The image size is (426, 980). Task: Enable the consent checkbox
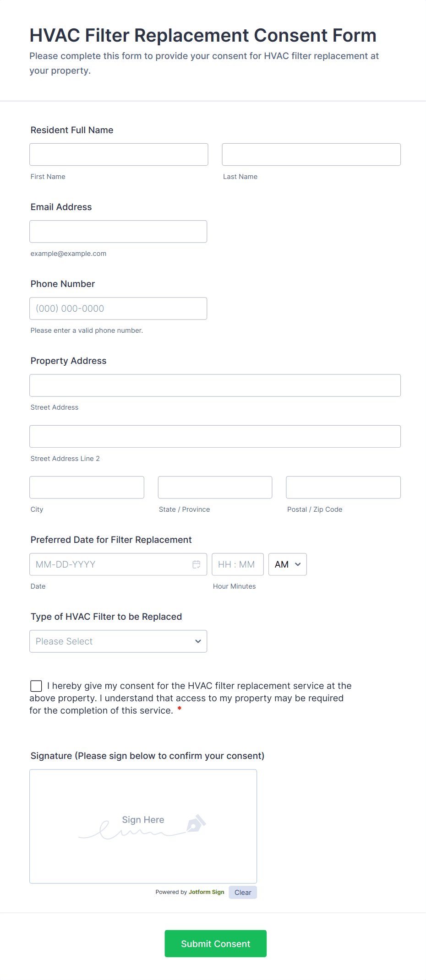point(36,686)
